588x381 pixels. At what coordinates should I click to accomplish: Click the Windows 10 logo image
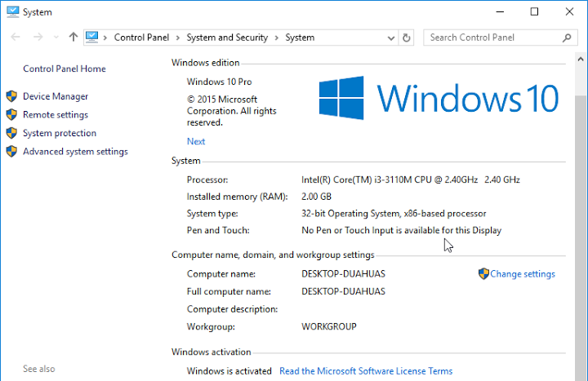[439, 98]
